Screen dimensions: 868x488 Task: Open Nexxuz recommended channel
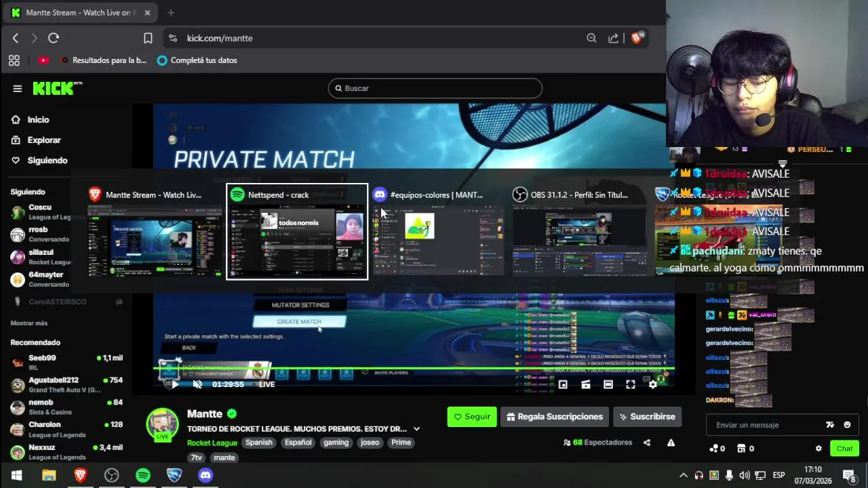click(x=66, y=451)
